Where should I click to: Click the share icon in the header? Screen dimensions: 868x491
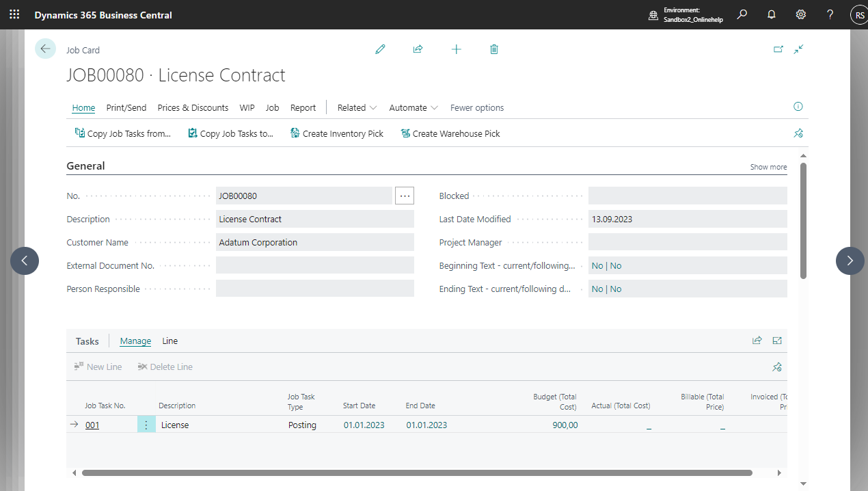[418, 49]
